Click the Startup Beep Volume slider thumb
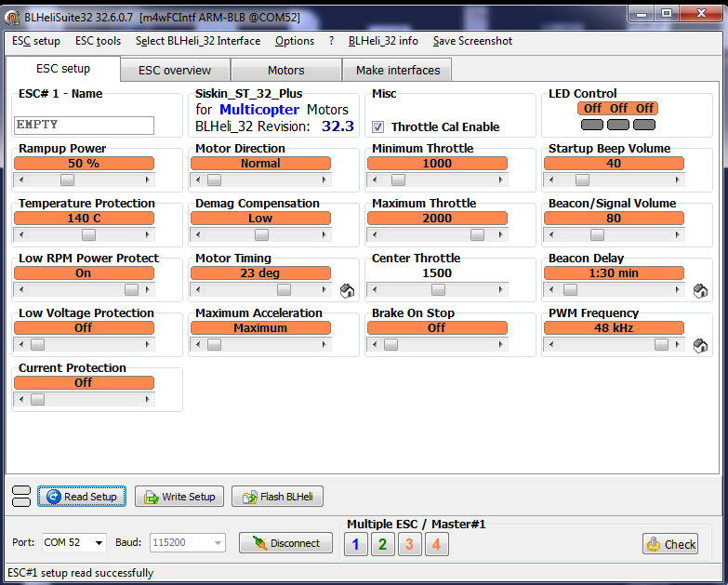 [x=582, y=179]
